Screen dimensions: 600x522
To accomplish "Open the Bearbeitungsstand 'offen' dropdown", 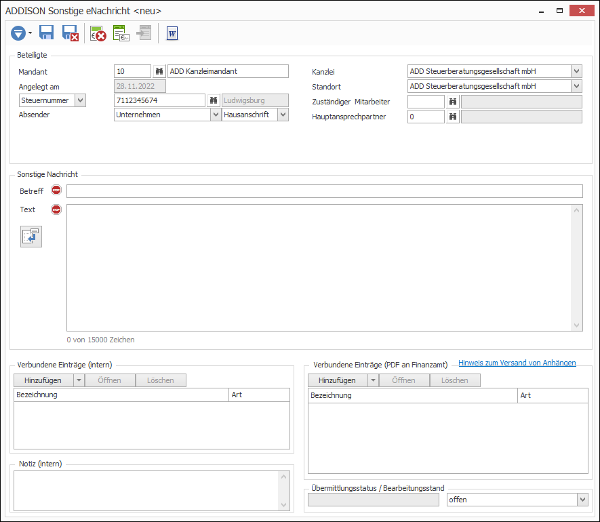I will point(582,500).
